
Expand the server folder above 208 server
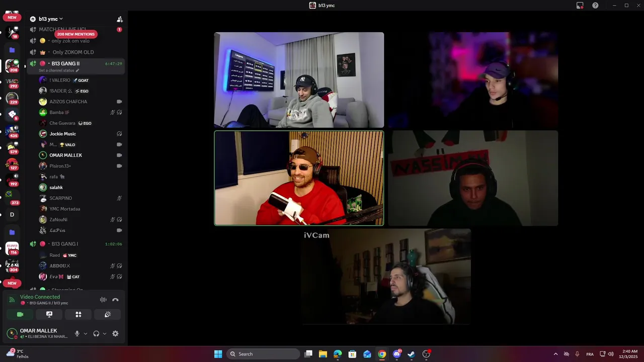pos(12,50)
